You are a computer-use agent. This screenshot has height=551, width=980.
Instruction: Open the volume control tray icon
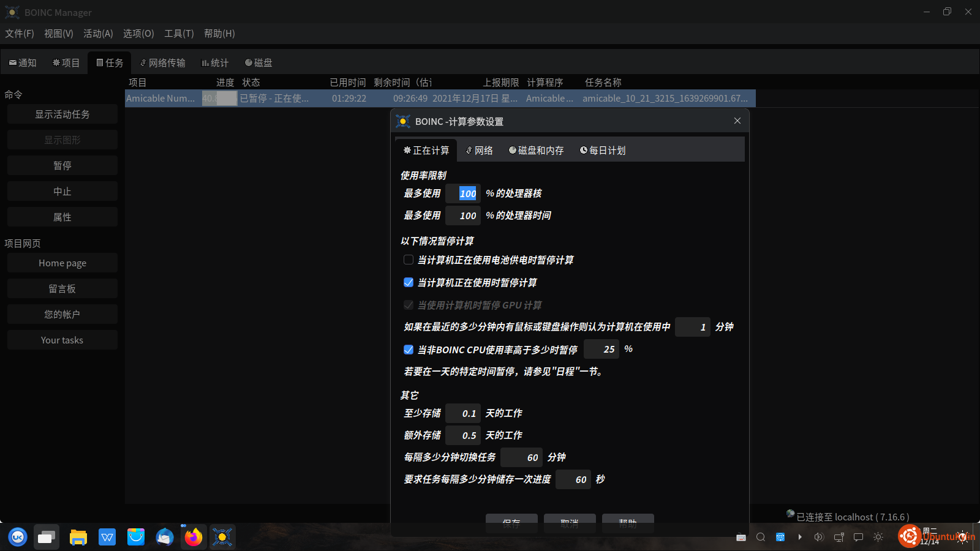coord(819,537)
